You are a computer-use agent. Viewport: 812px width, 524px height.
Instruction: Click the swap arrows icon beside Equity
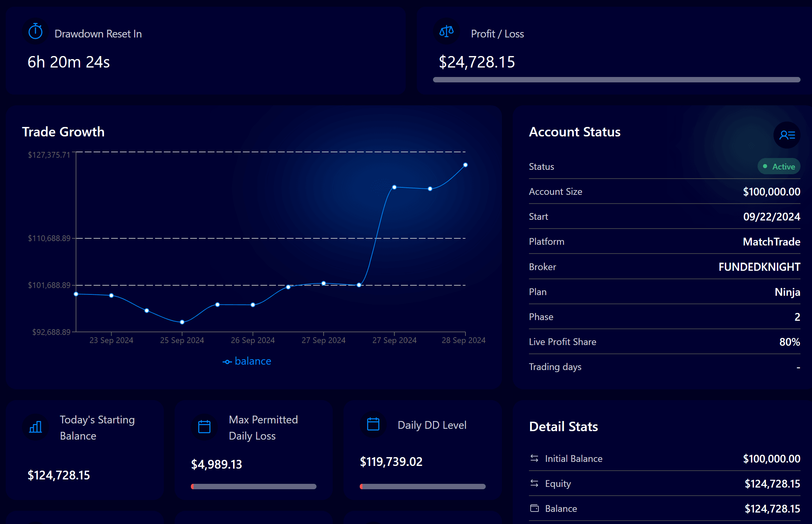coord(534,483)
